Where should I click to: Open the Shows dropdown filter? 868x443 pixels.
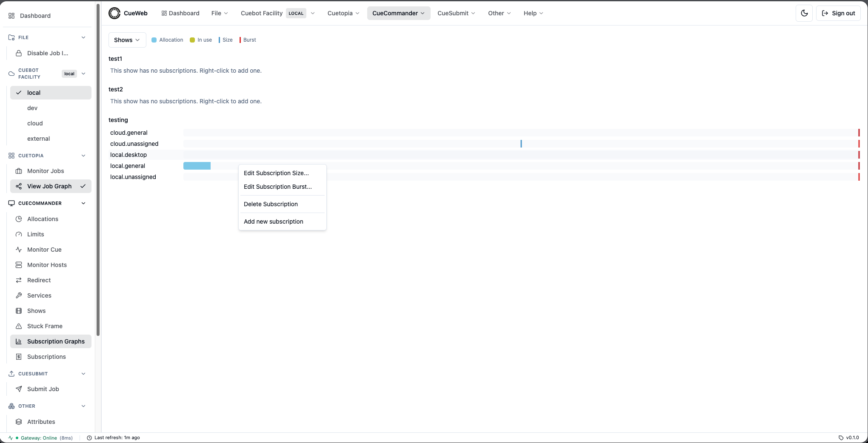point(127,40)
